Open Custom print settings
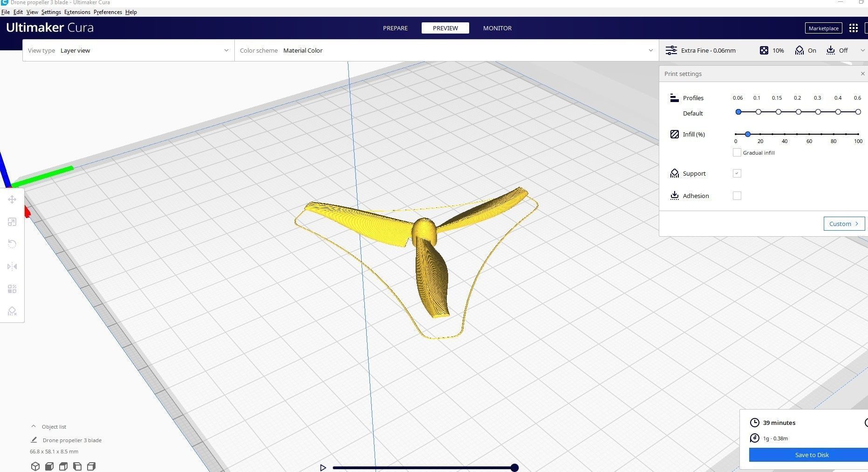The width and height of the screenshot is (868, 472). [x=844, y=224]
